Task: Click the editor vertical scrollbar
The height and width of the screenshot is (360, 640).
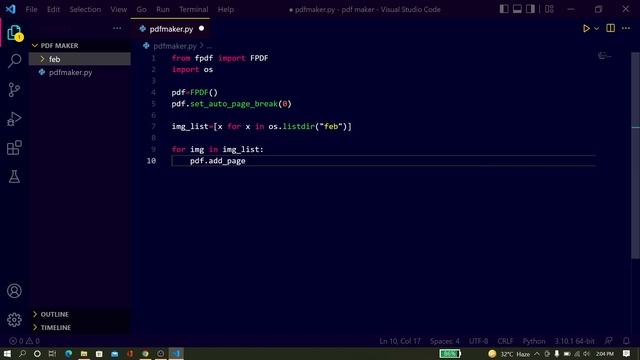Action: coord(636,155)
